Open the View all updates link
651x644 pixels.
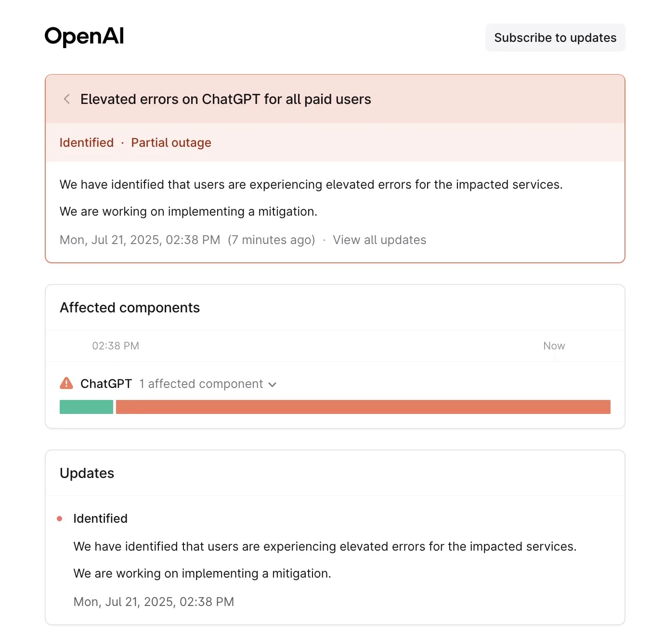379,240
